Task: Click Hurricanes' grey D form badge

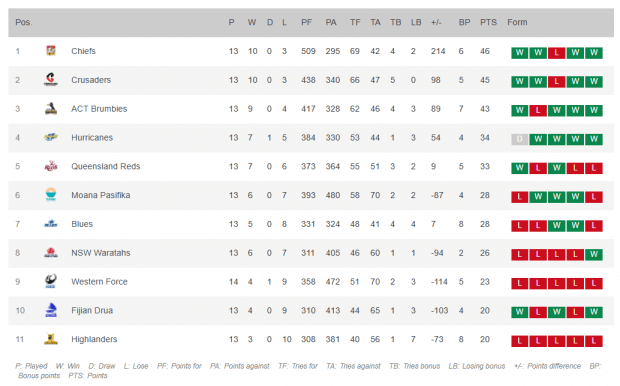Action: [x=520, y=139]
